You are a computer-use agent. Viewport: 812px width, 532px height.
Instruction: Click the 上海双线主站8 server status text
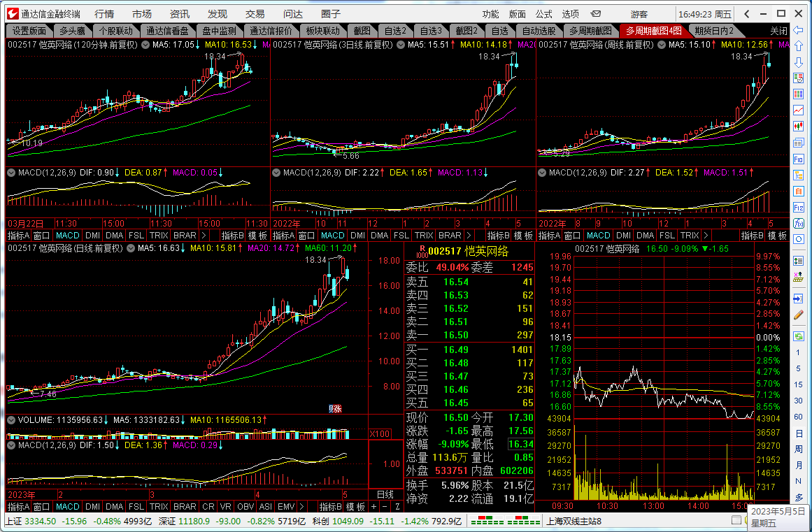(574, 521)
